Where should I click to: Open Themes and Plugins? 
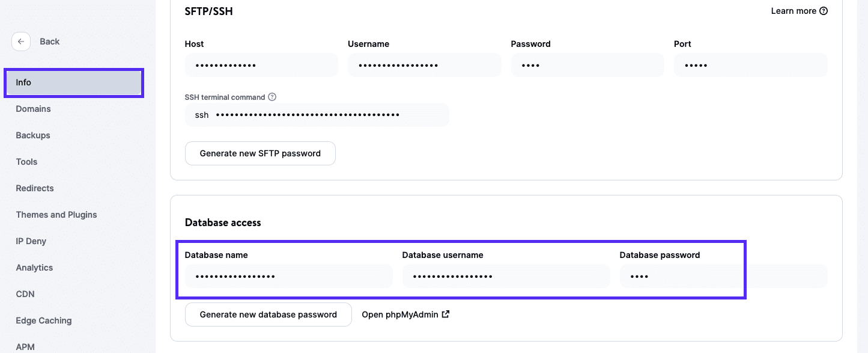click(x=56, y=215)
